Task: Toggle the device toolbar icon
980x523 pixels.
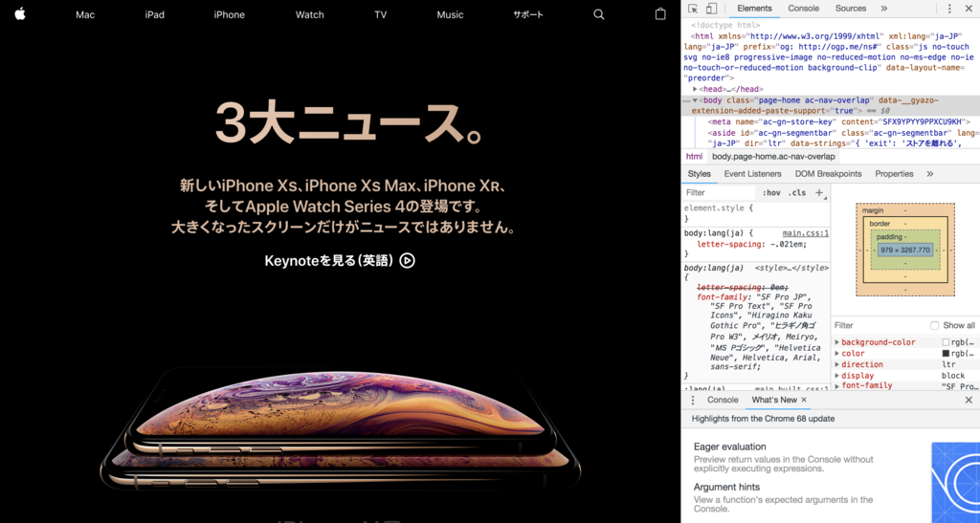Action: (711, 9)
